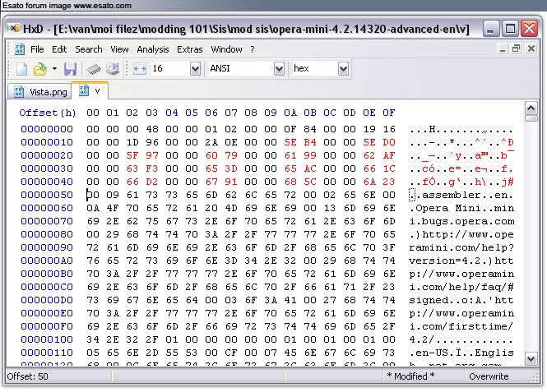Screen dimensions: 547x392
Task: Open the ? help menu
Action: pyautogui.click(x=253, y=49)
